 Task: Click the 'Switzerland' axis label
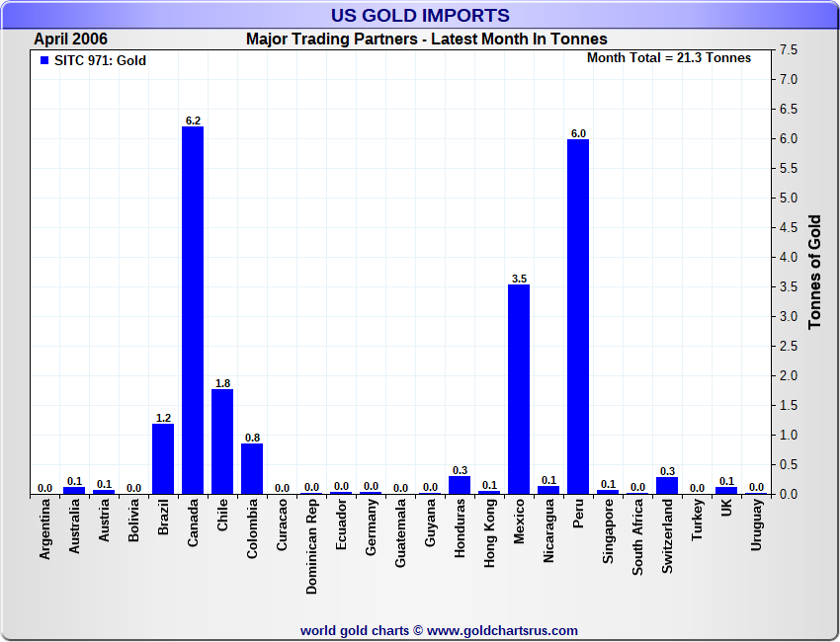[x=667, y=536]
